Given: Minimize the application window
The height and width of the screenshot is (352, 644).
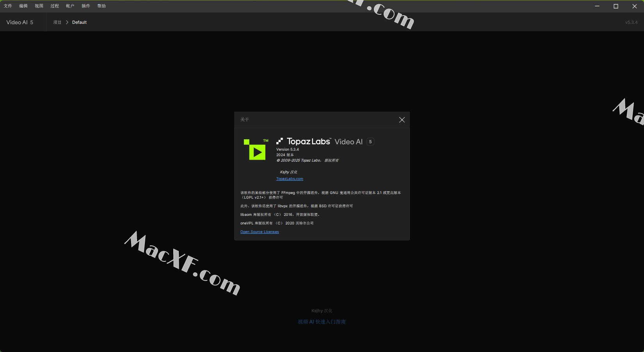Looking at the screenshot, I should pos(597,6).
